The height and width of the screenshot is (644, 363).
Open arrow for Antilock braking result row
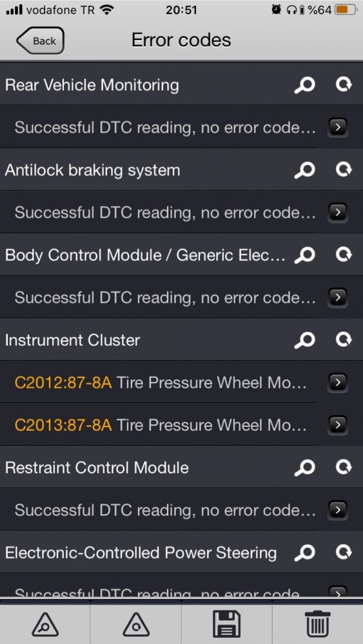coord(338,213)
